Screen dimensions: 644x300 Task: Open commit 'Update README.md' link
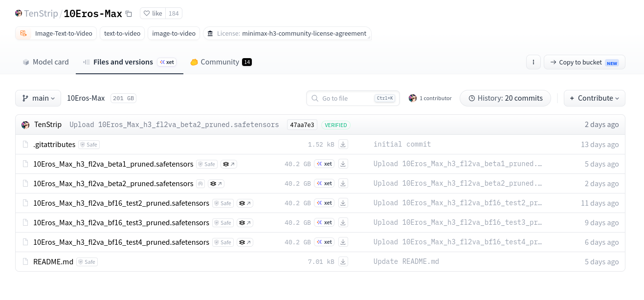click(x=406, y=262)
